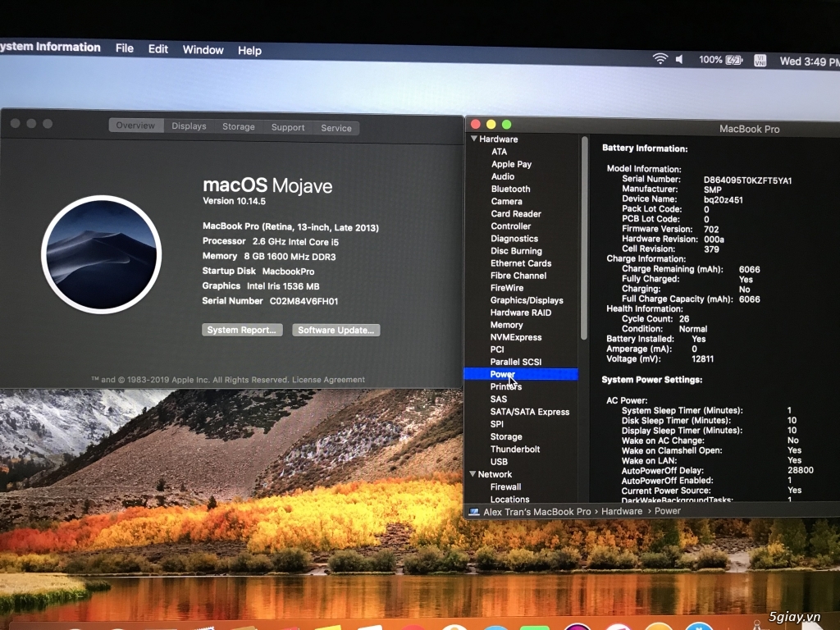Select Hardware RAID in the sidebar
Screen dimensions: 840x630
tap(521, 313)
